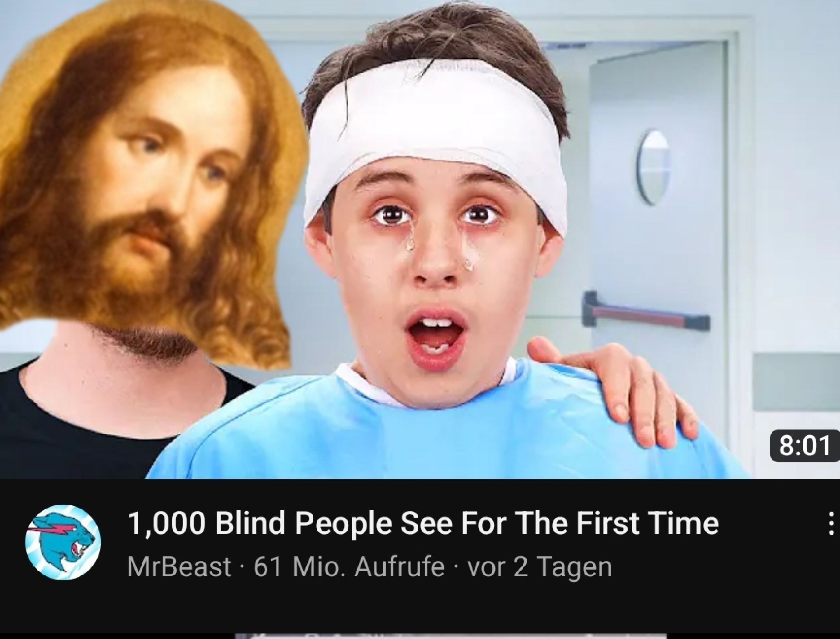840x639 pixels.
Task: Click the '61 Mio. Aufrufe' view count
Action: point(349,567)
